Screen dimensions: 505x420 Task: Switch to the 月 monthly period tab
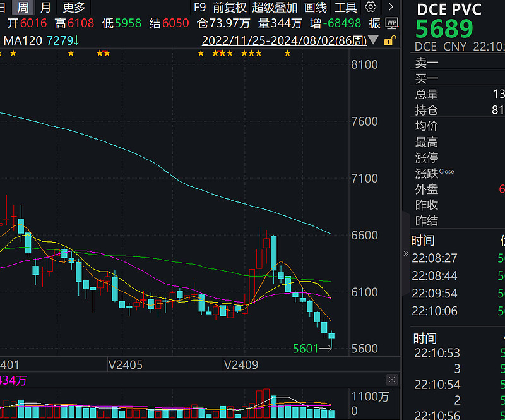(x=45, y=7)
